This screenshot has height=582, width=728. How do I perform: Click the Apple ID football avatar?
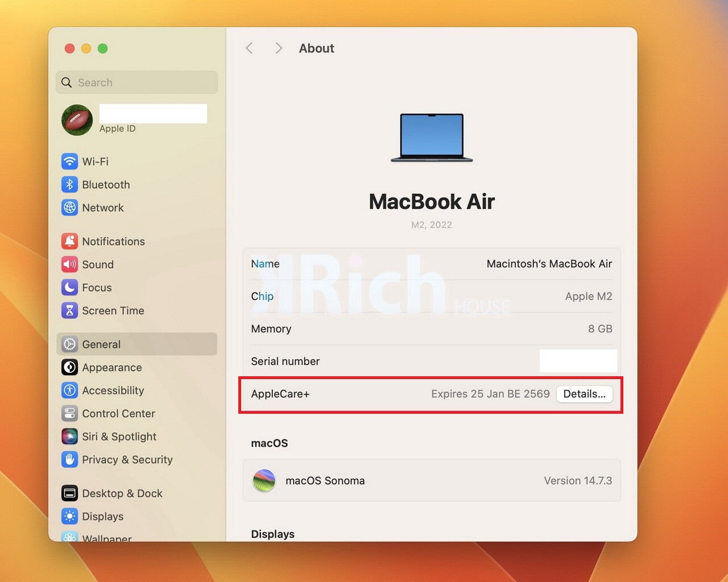tap(77, 120)
